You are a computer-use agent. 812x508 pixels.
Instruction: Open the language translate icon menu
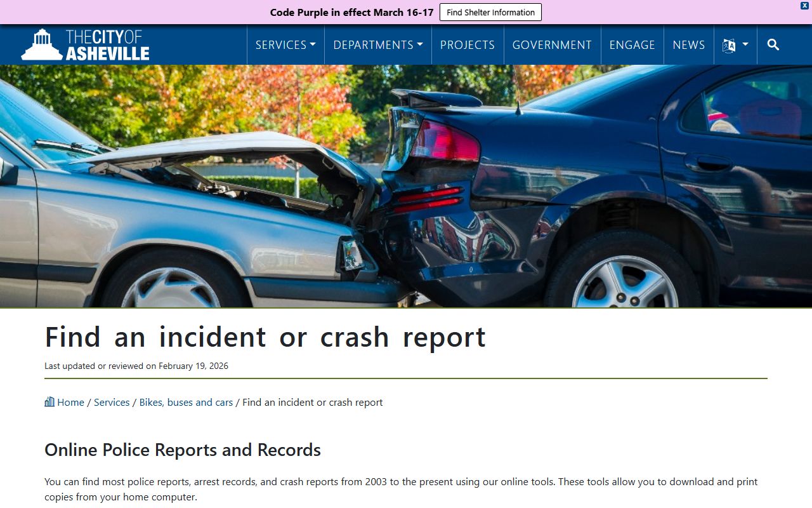pyautogui.click(x=735, y=44)
